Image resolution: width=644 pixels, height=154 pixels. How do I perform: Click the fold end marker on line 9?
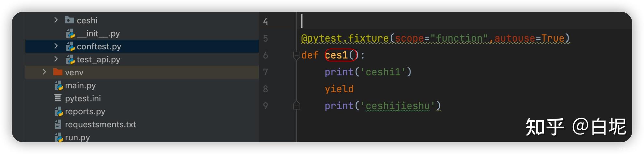[296, 106]
